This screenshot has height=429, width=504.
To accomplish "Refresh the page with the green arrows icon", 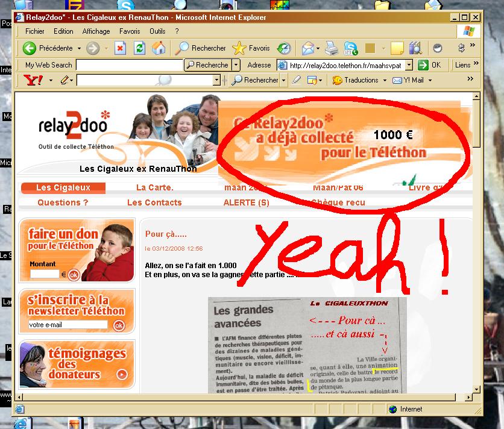I will tap(139, 48).
